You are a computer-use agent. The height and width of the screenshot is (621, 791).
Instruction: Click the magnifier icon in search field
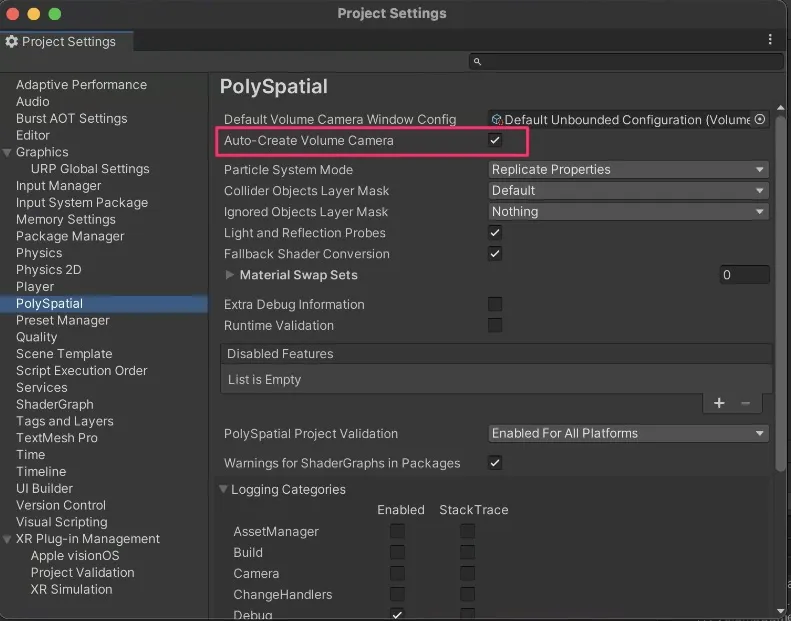click(478, 62)
